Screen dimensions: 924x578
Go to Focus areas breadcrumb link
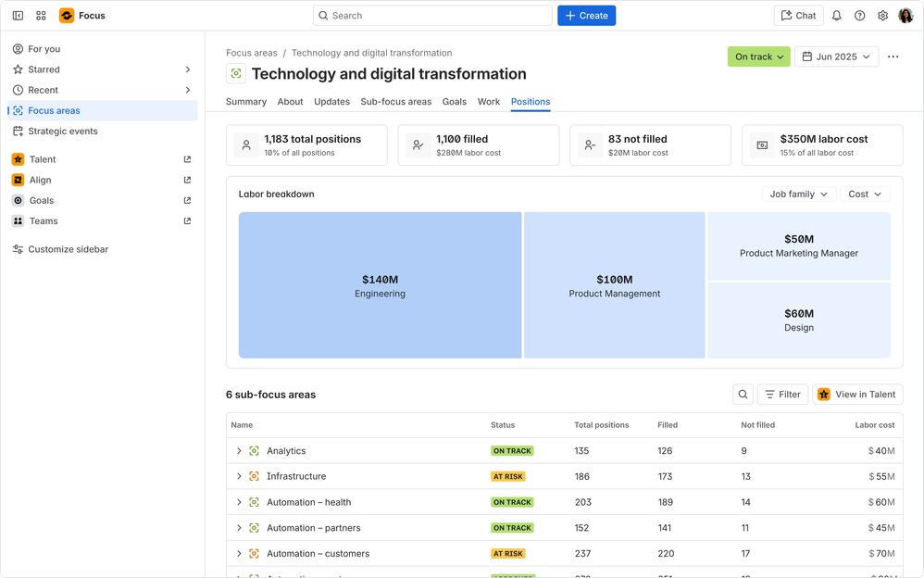pos(252,53)
